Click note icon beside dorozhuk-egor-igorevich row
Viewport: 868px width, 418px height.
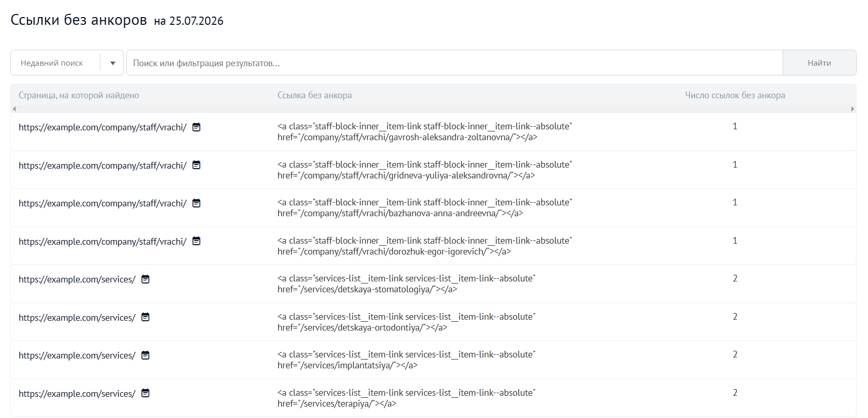point(197,241)
